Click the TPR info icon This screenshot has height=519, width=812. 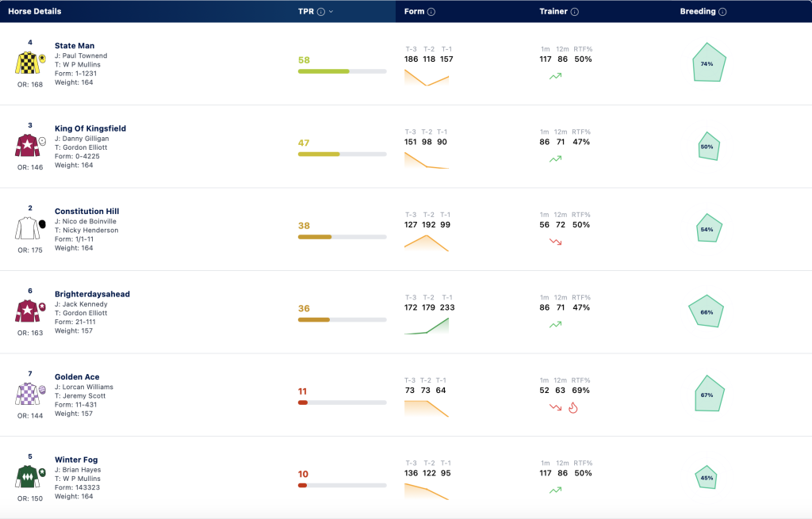click(321, 11)
